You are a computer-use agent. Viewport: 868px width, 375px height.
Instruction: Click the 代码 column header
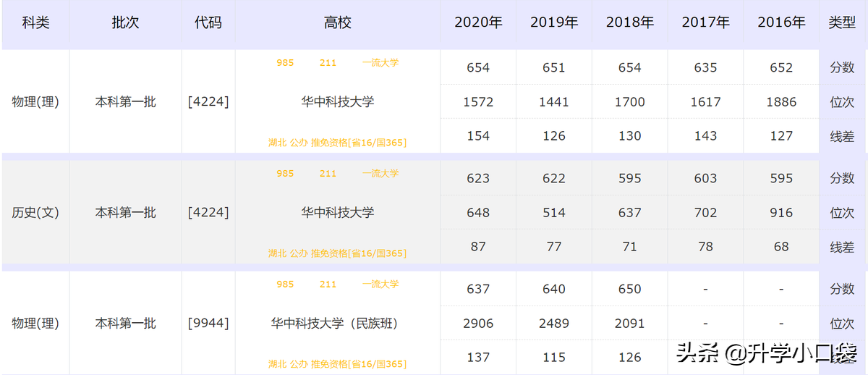coord(208,23)
